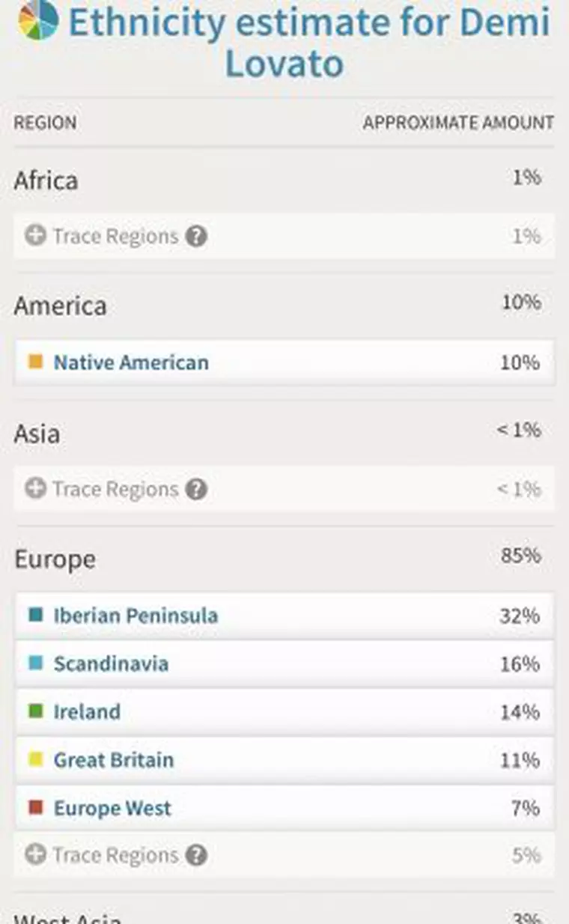Open the Ireland region details
The width and height of the screenshot is (569, 924).
pyautogui.click(x=87, y=712)
